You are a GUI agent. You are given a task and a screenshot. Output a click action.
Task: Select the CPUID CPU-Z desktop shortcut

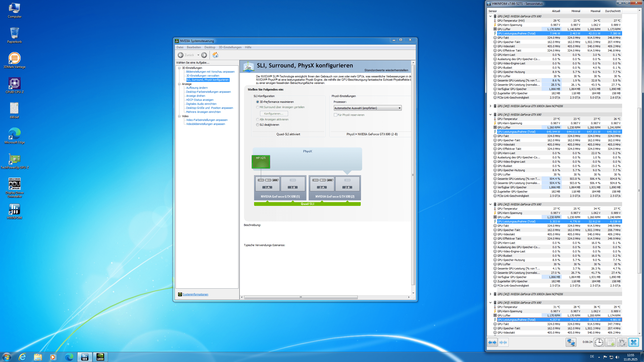[14, 86]
